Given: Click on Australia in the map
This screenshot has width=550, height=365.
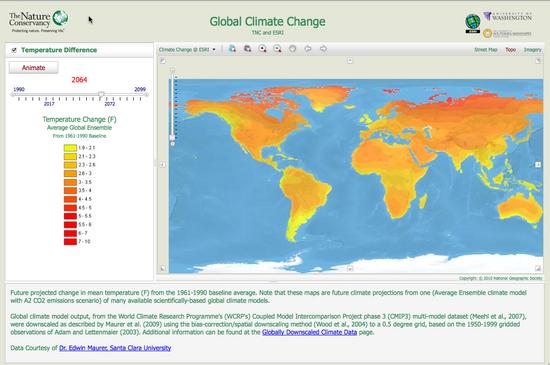Looking at the screenshot, I should pyautogui.click(x=519, y=209).
